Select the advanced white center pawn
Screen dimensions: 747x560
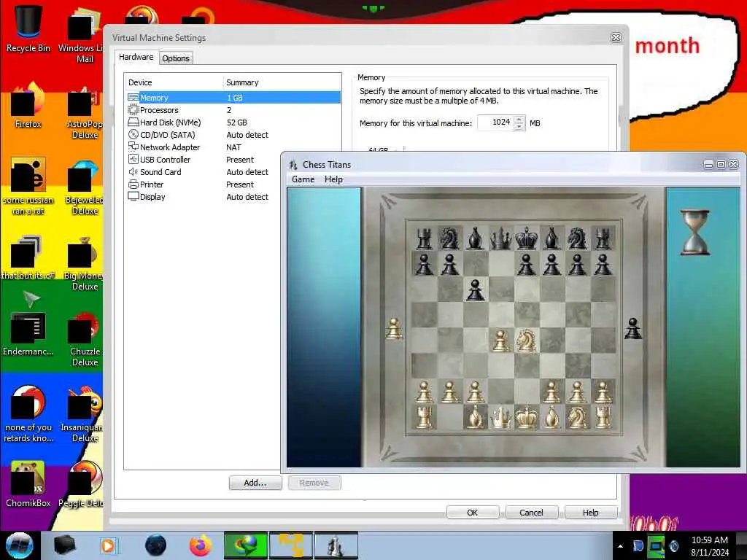500,341
